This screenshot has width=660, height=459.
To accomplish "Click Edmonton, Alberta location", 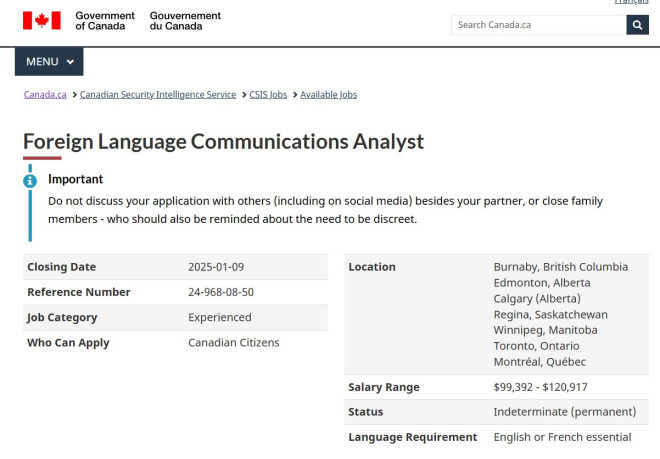I will click(x=542, y=283).
